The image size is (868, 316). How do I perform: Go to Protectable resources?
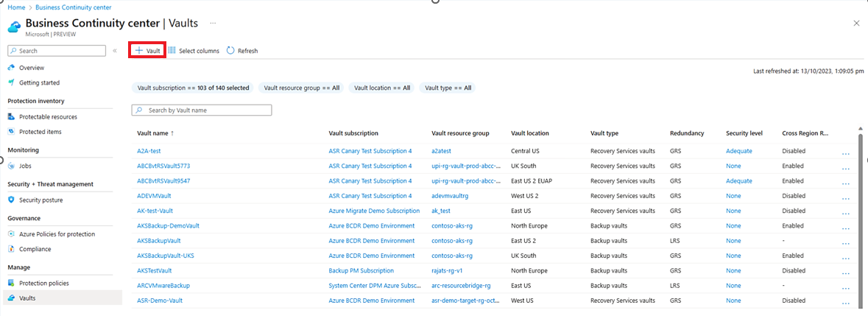point(48,117)
